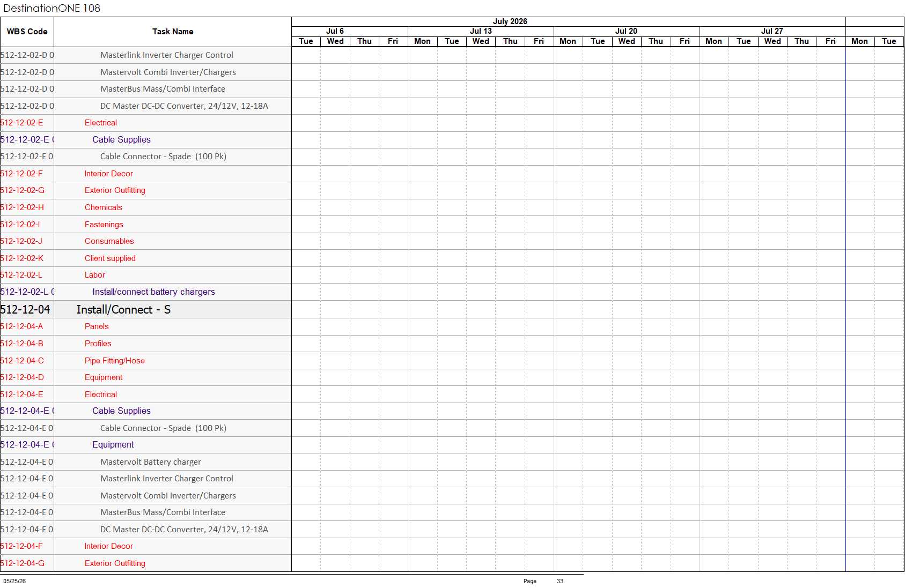Click Mon column under Jul 20 week
This screenshot has height=588, width=905.
568,41
